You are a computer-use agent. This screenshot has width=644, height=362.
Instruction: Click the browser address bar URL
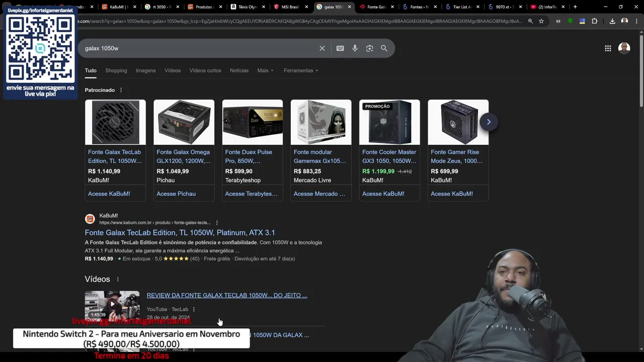(299, 21)
